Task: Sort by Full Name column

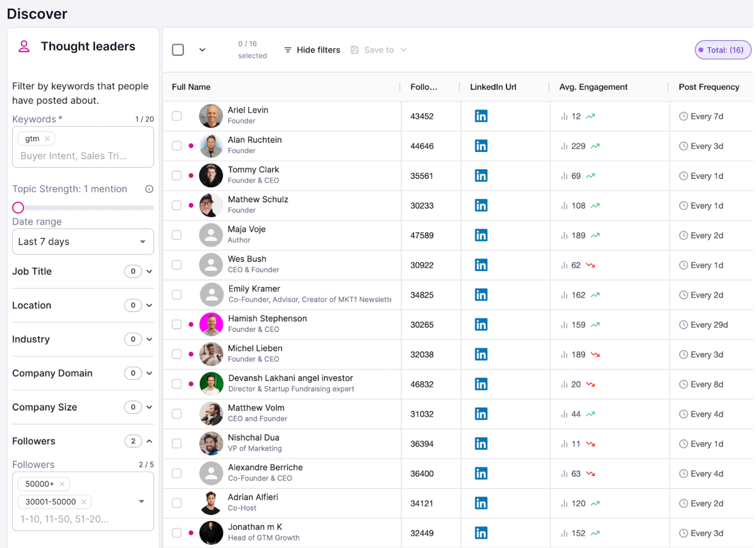Action: pyautogui.click(x=191, y=87)
